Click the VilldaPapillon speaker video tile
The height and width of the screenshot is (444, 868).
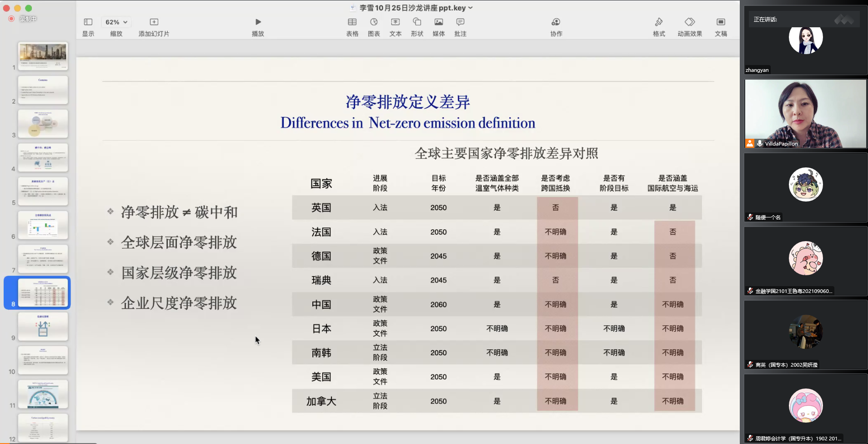(805, 114)
